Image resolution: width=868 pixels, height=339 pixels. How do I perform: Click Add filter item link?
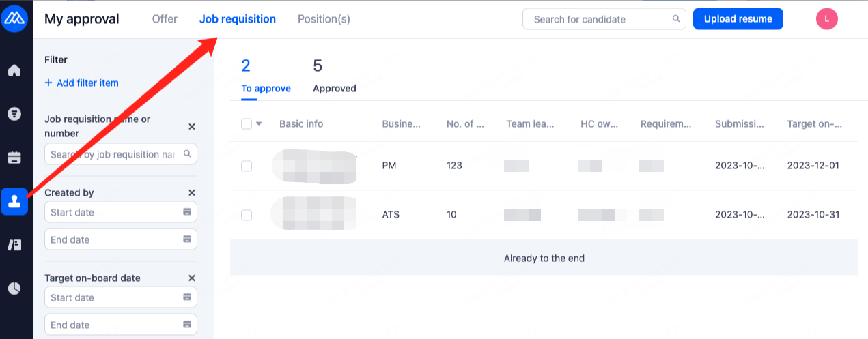81,83
